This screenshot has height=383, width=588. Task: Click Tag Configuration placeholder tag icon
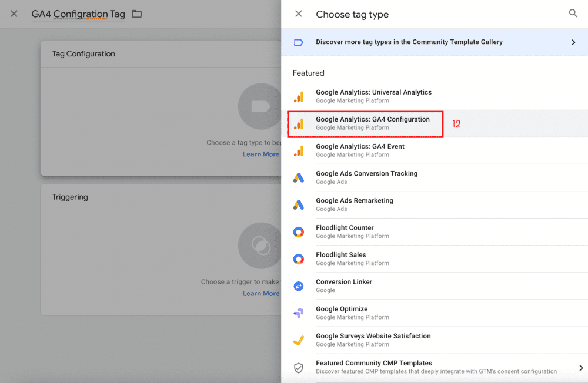coord(260,106)
